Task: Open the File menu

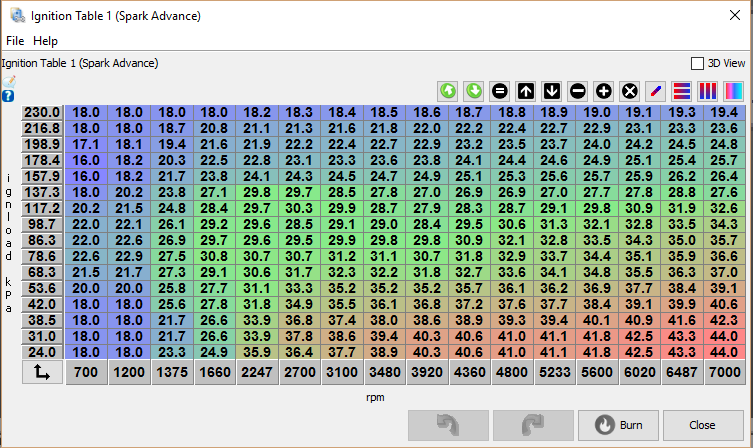Action: click(15, 41)
